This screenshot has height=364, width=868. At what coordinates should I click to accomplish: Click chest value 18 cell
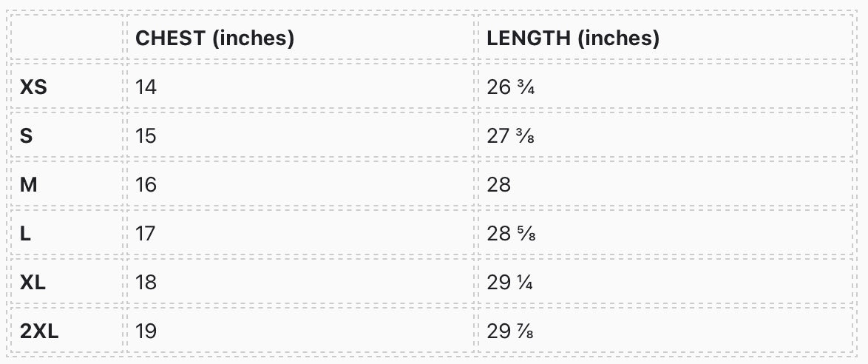point(146,283)
